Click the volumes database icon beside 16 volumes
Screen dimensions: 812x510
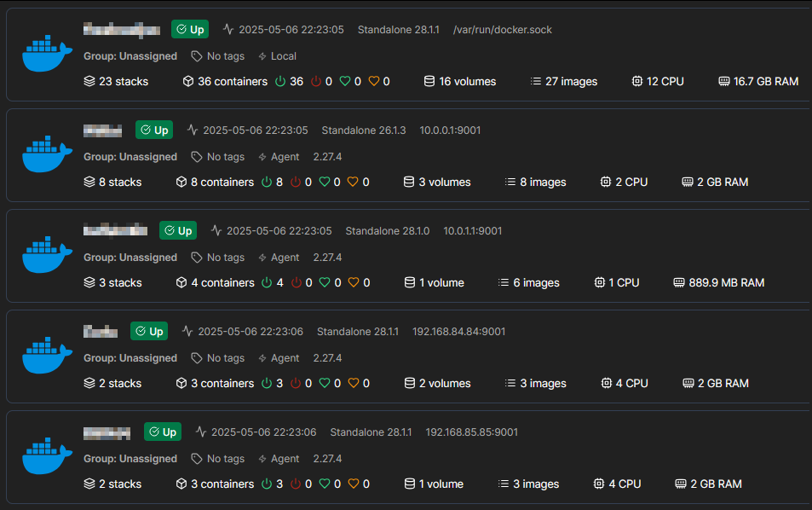pyautogui.click(x=429, y=81)
